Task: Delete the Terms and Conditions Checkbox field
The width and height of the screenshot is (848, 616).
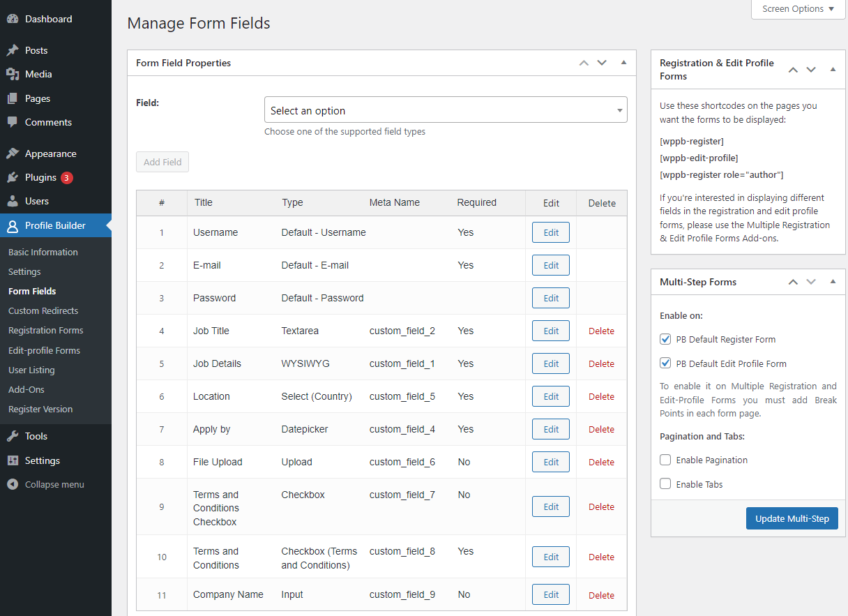Action: tap(601, 507)
